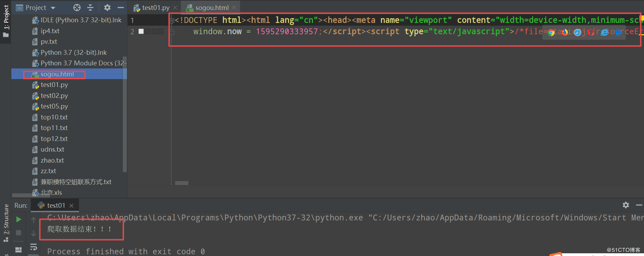Viewport: 644px width, 256px height.
Task: Open the page in Firefox
Action: pyautogui.click(x=564, y=33)
